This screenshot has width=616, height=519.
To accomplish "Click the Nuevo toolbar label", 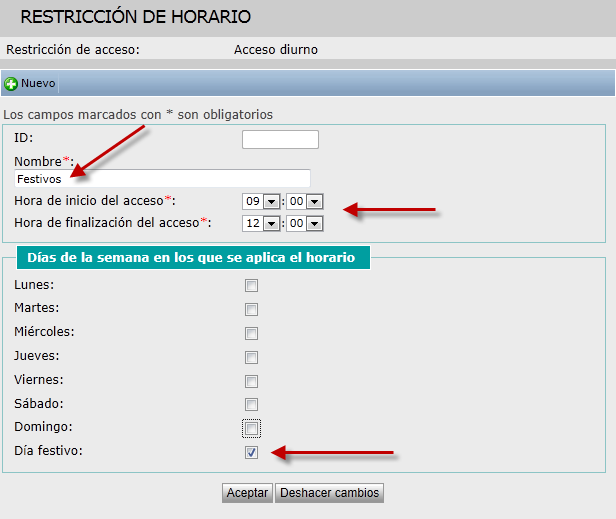I will coord(38,83).
